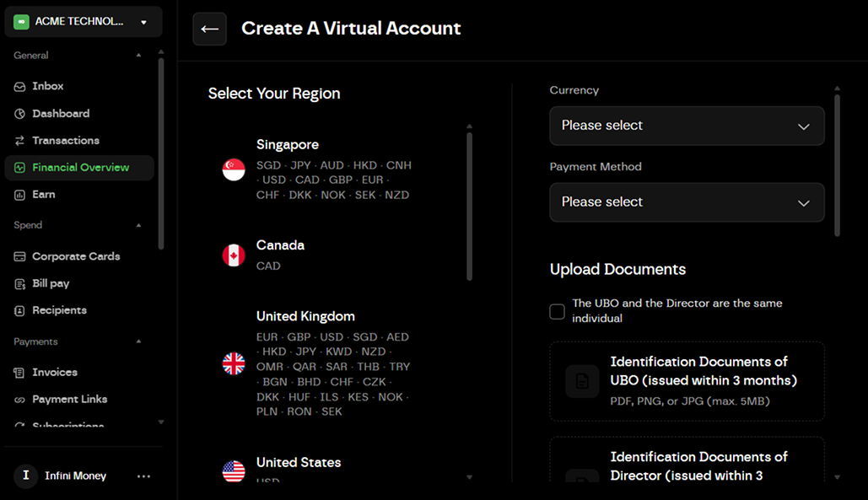Open the Earn section icon

(x=20, y=194)
